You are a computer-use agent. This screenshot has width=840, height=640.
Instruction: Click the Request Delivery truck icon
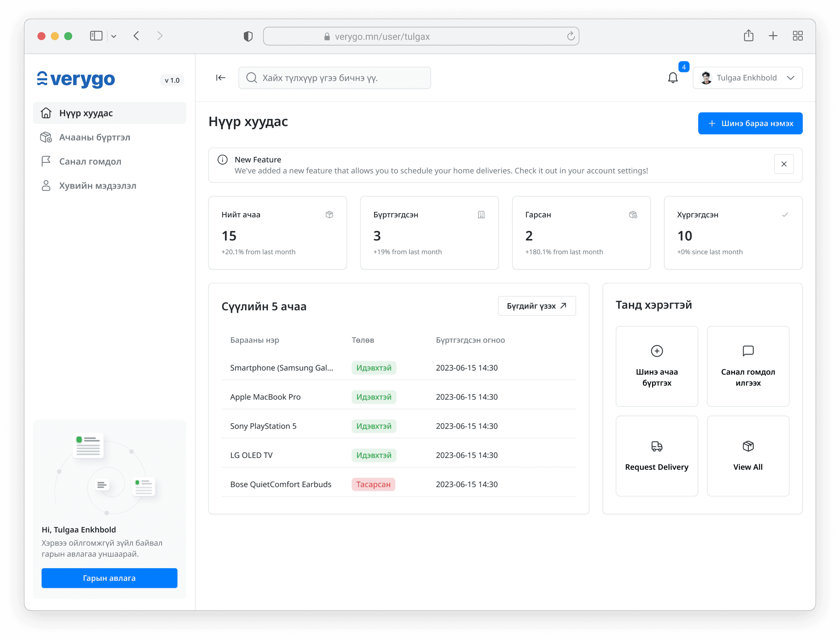click(656, 446)
